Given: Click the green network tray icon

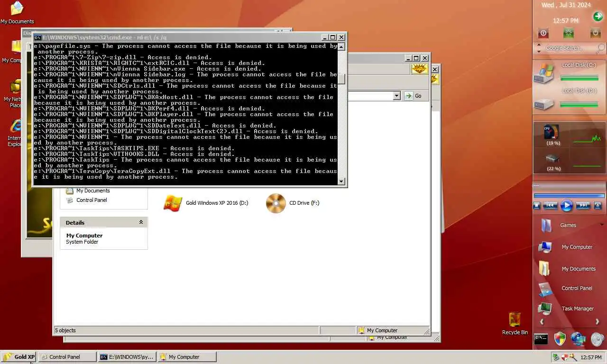Looking at the screenshot, I should (556, 357).
